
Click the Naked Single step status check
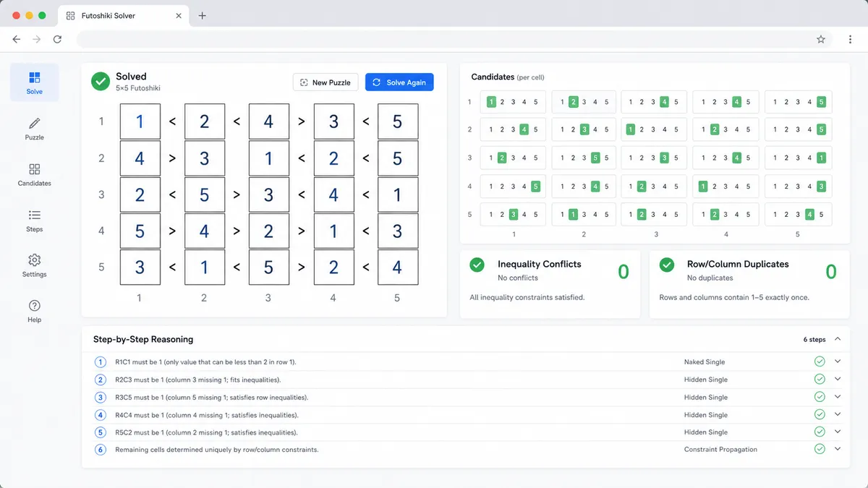tap(820, 361)
